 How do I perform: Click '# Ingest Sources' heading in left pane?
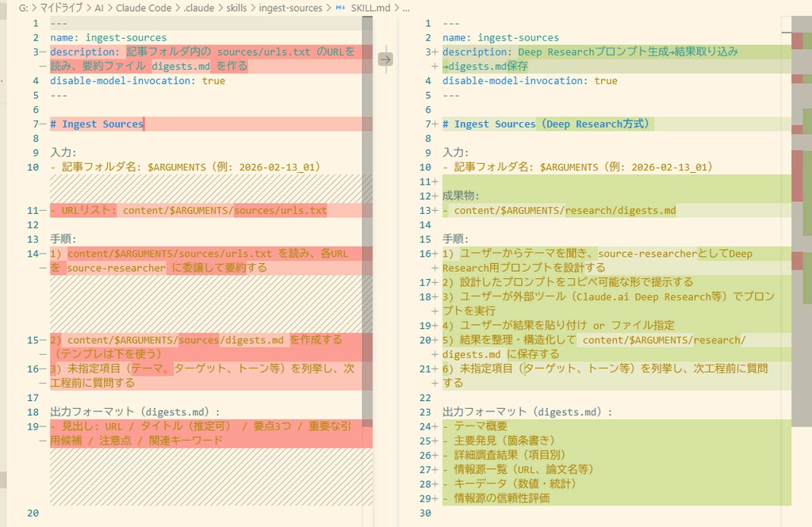(x=97, y=124)
